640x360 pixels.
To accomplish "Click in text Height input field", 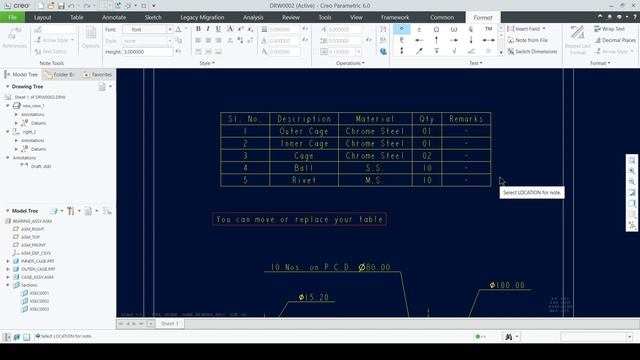I will coord(148,52).
